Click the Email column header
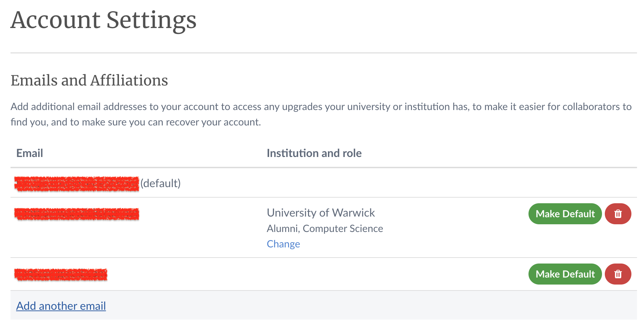Screen dimensions: 644x328 (30, 153)
